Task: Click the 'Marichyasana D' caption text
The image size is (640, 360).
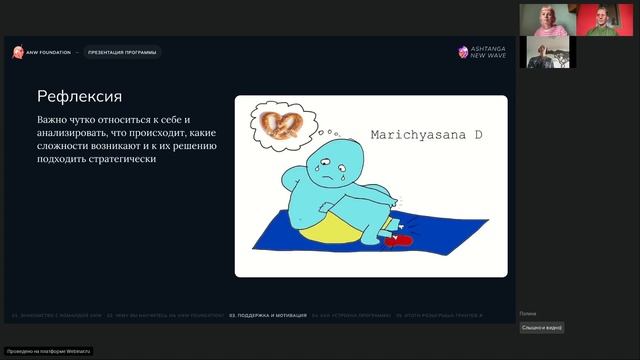Action: pyautogui.click(x=427, y=135)
